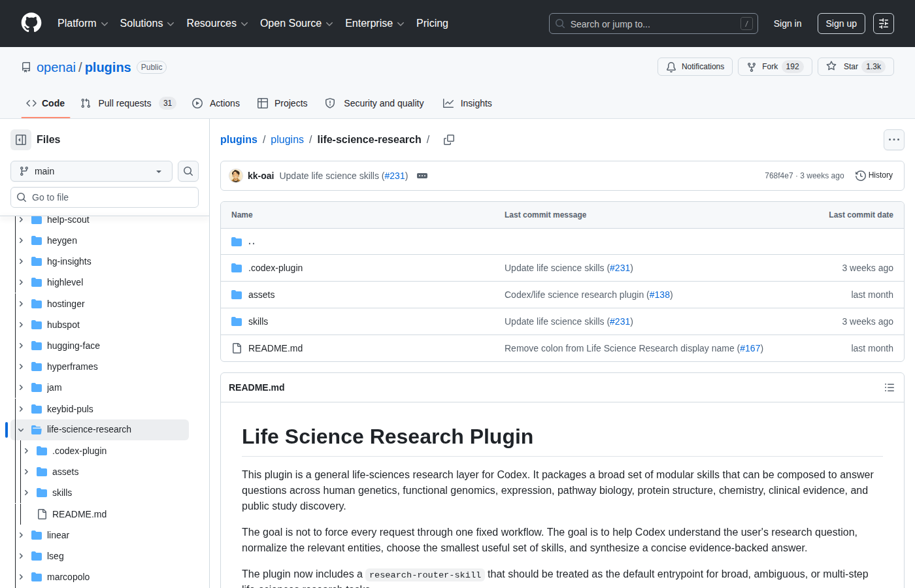Select hyperframes in the file tree
This screenshot has height=588, width=915.
73,367
